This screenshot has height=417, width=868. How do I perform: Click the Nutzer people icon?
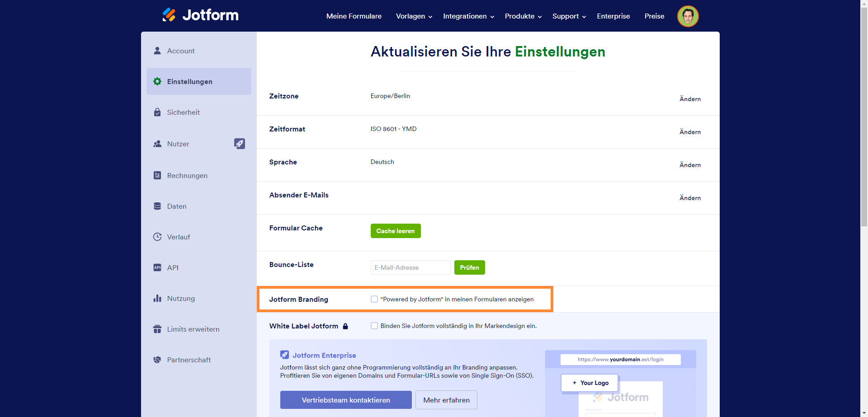(157, 144)
